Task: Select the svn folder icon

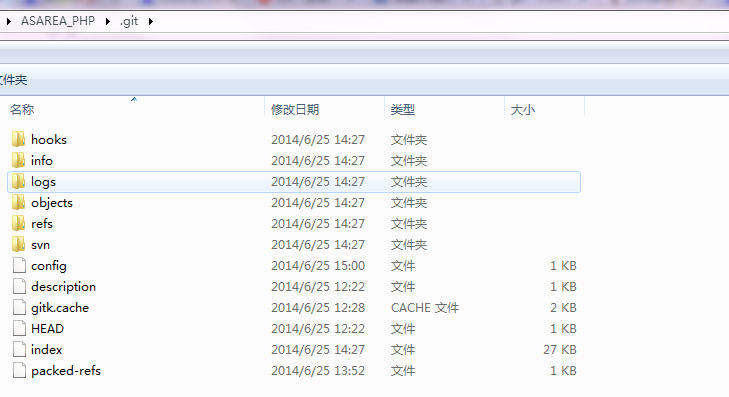Action: coord(19,244)
